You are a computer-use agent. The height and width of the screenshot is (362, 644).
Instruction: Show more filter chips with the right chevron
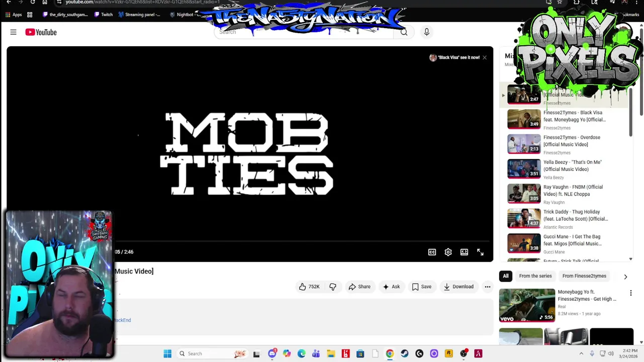point(625,276)
